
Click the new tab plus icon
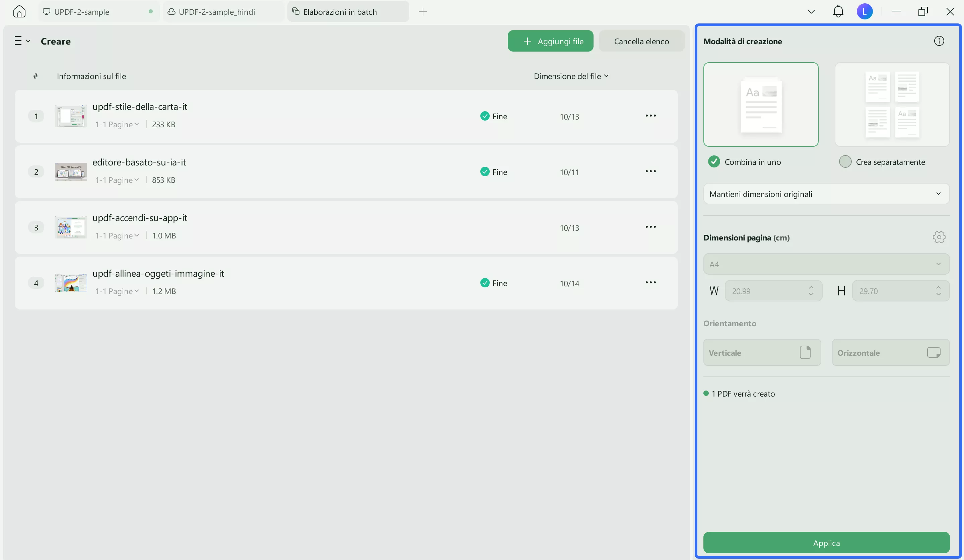[x=423, y=12]
